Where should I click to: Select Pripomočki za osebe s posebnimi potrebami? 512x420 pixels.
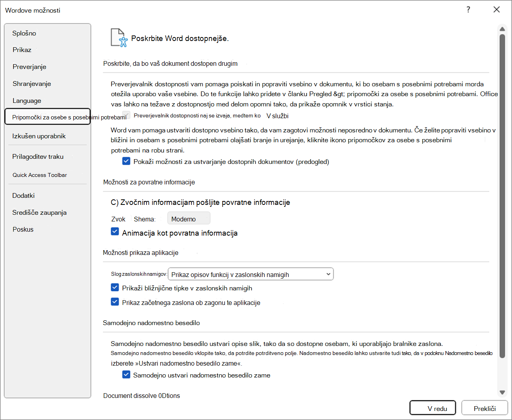tap(48, 117)
